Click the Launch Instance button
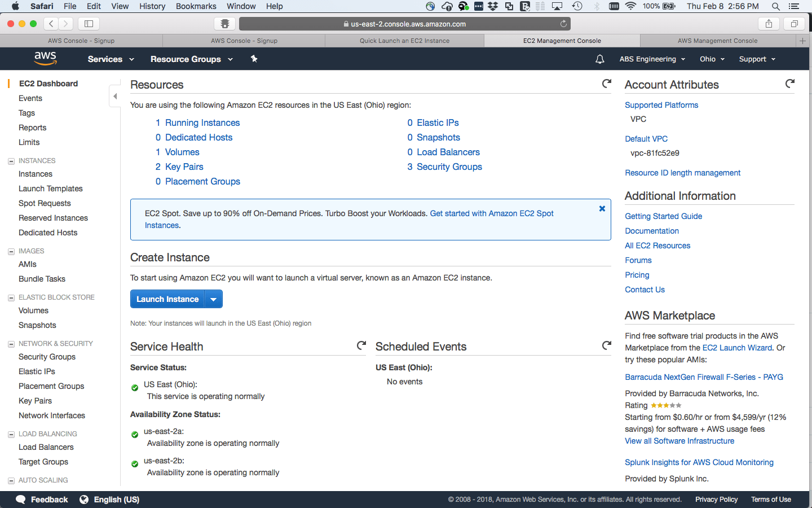812x508 pixels. coord(167,299)
